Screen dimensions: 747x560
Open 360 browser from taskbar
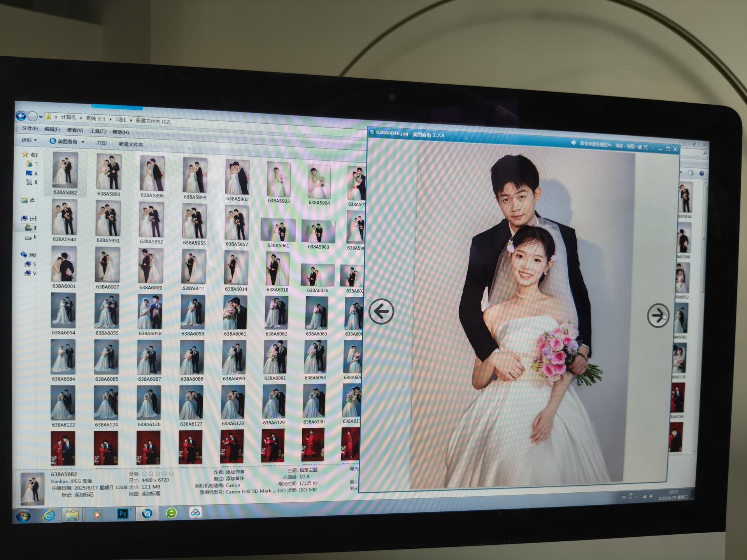pos(172,513)
